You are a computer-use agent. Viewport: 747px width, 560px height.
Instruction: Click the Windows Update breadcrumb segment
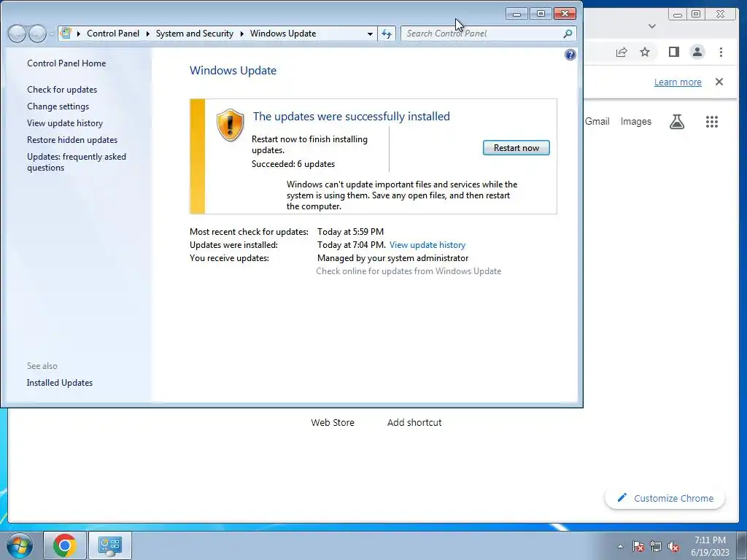[283, 34]
